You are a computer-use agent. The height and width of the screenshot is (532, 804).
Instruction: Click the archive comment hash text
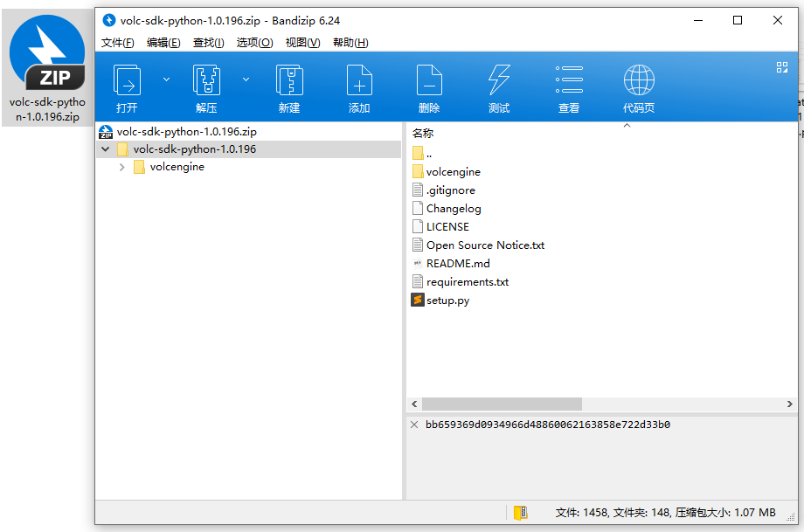[x=548, y=425]
